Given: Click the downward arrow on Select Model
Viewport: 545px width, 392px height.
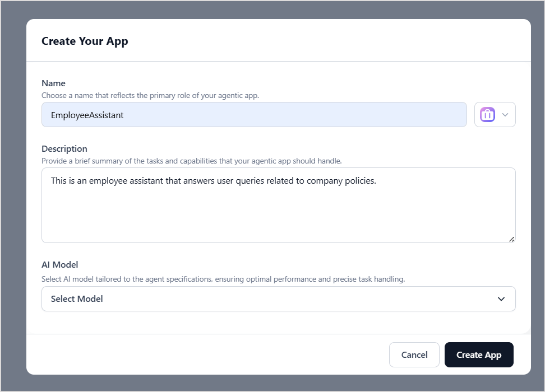Looking at the screenshot, I should [x=501, y=298].
